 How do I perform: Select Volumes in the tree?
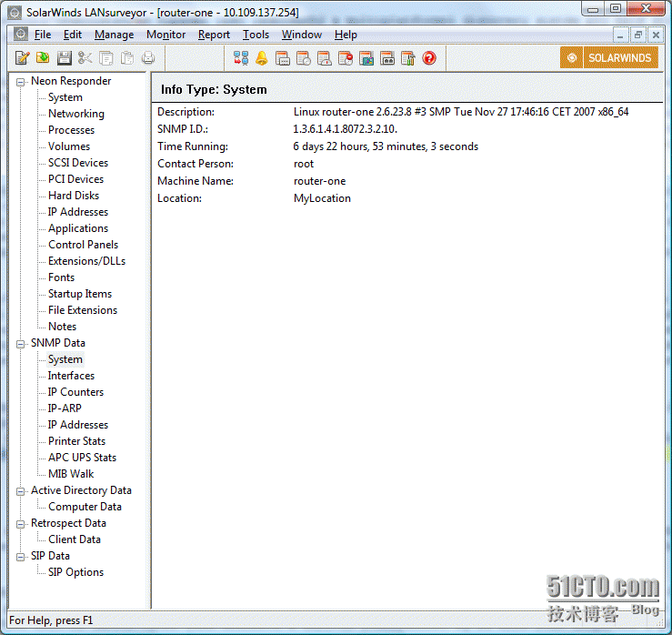pyautogui.click(x=69, y=146)
